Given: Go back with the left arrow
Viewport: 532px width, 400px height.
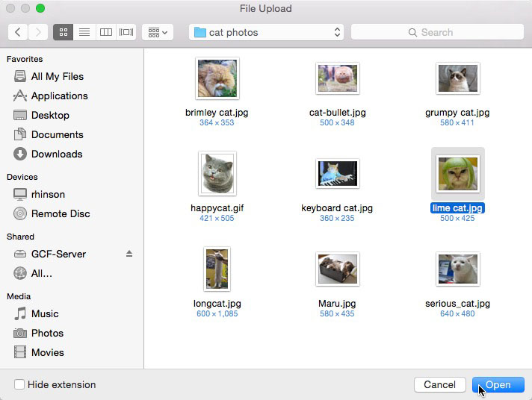Looking at the screenshot, I should [18, 32].
